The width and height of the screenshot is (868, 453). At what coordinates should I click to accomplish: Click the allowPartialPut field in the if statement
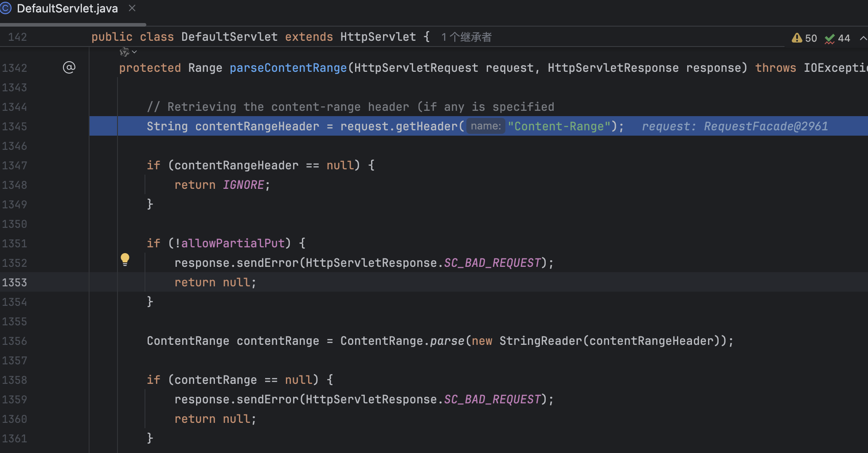(233, 243)
